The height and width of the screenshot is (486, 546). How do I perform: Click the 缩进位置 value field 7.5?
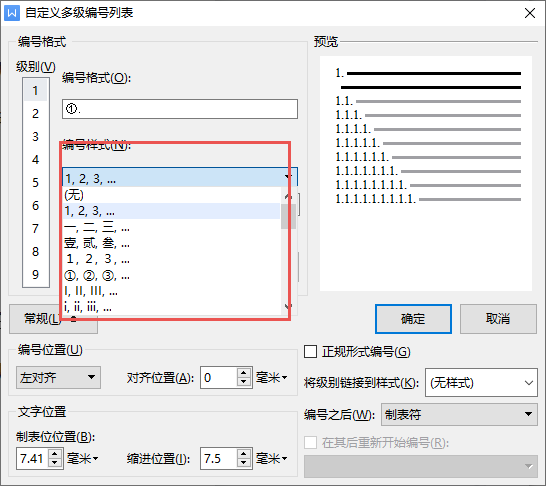tap(219, 458)
